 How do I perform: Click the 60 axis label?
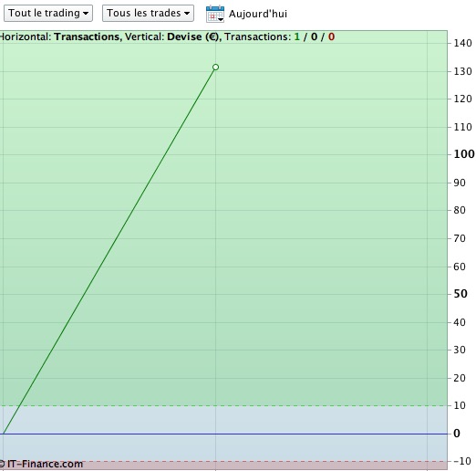click(460, 267)
